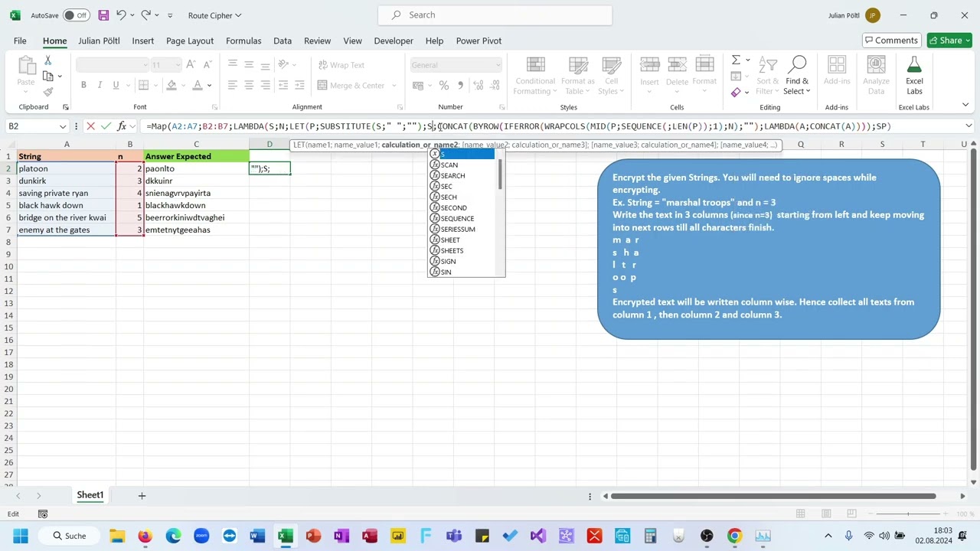Image resolution: width=980 pixels, height=551 pixels.
Task: Open the File tab
Action: [20, 41]
